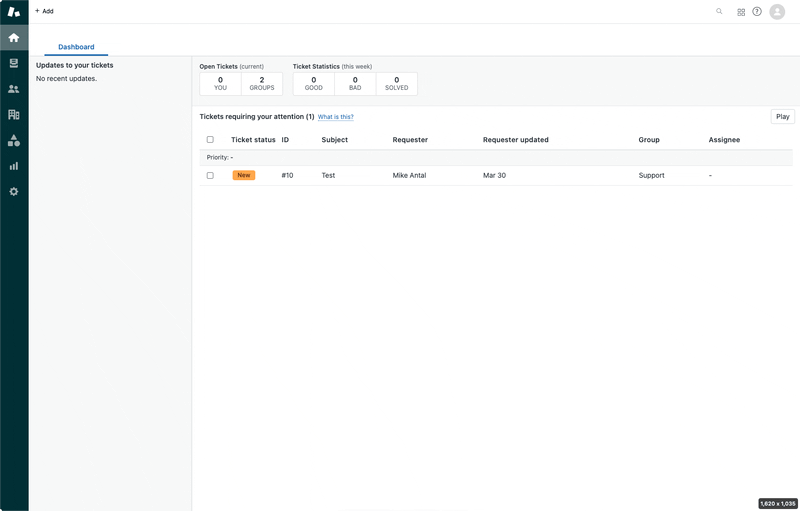800x511 pixels.
Task: Select the checkbox for ticket #10
Action: [210, 175]
